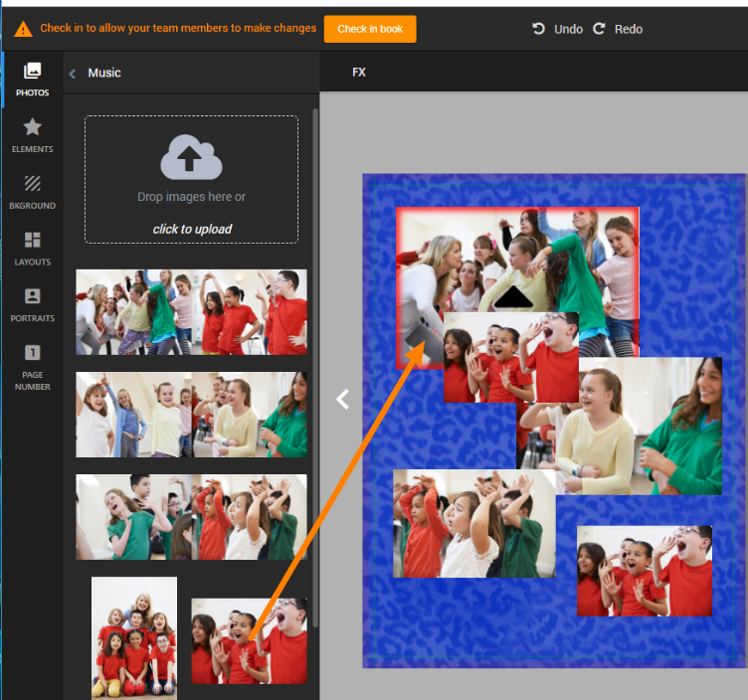Image resolution: width=748 pixels, height=700 pixels.
Task: Select the portrait group photo thumbnail in red shirts
Action: pos(134,638)
